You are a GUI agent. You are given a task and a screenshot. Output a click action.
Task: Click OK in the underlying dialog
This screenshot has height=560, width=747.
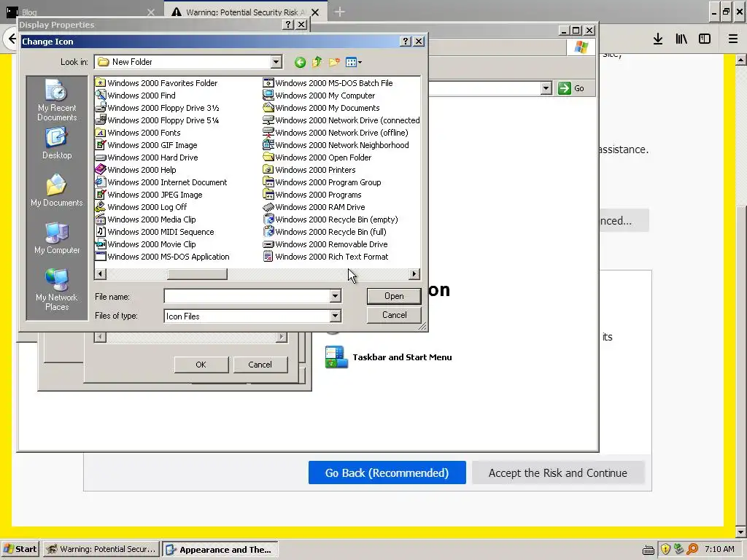[x=201, y=365]
